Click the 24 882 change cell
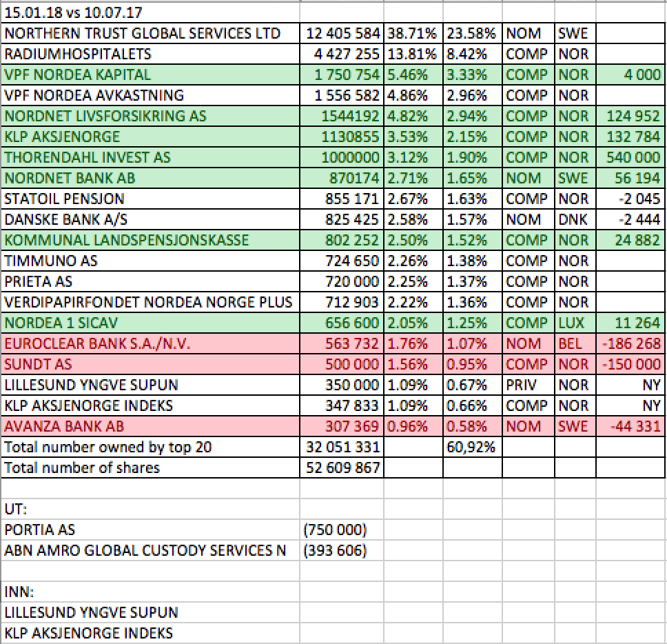 (630, 240)
